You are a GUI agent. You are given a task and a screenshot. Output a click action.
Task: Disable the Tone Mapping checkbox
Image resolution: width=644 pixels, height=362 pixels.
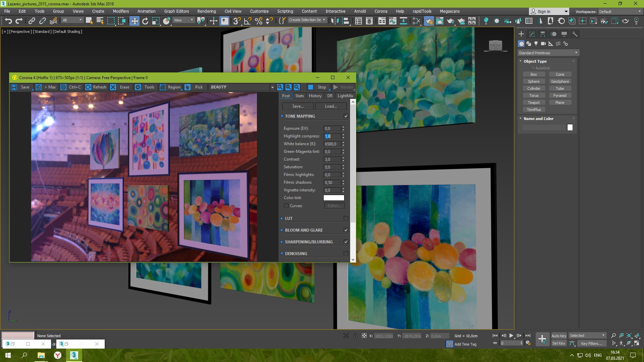[346, 116]
